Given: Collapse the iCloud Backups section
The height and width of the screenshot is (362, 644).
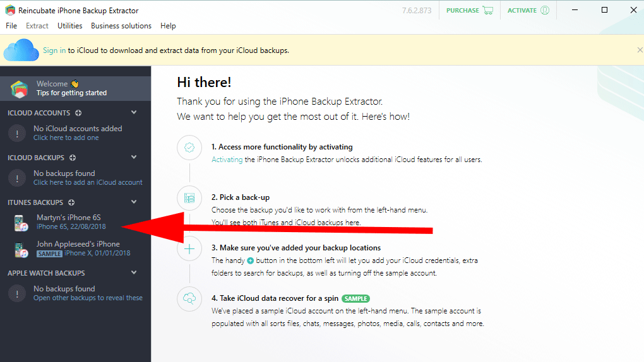Looking at the screenshot, I should 134,157.
